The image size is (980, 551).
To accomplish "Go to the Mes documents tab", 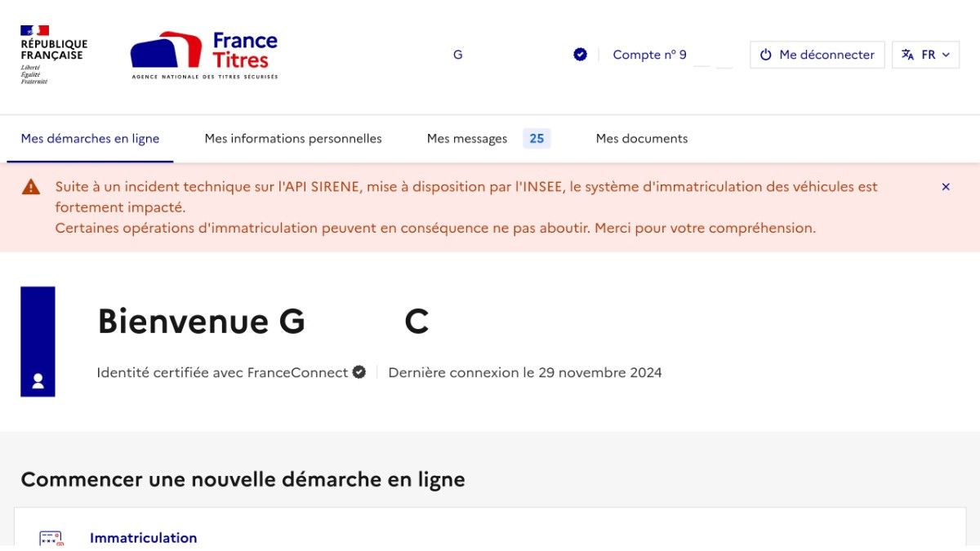I will click(x=642, y=139).
